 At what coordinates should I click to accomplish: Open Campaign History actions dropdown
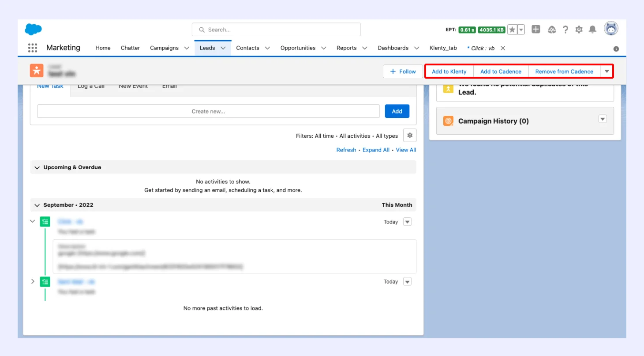click(x=602, y=118)
